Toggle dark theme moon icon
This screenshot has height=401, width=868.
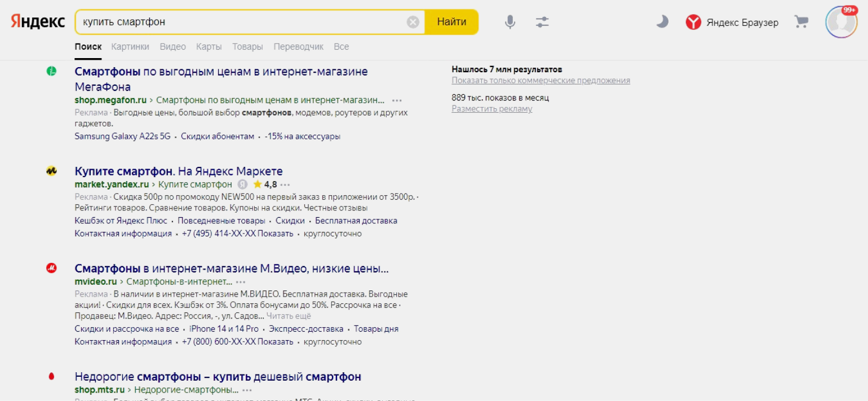[x=662, y=22]
